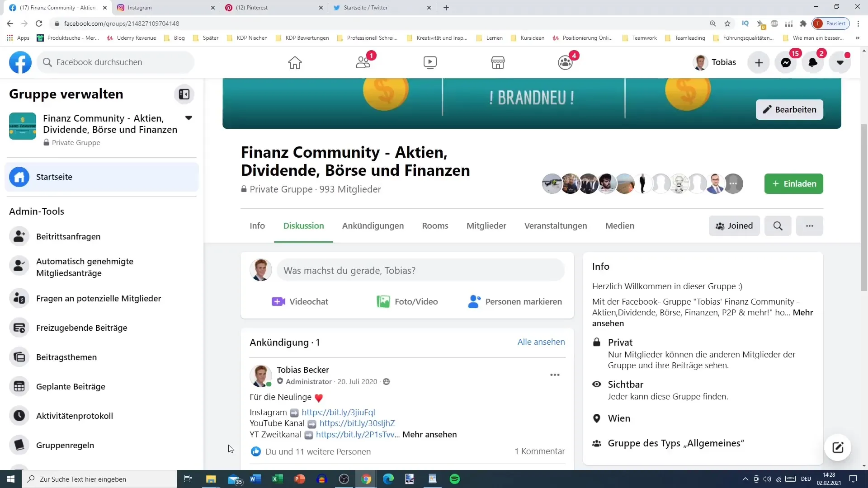Open the Facebook logo home link

(20, 62)
